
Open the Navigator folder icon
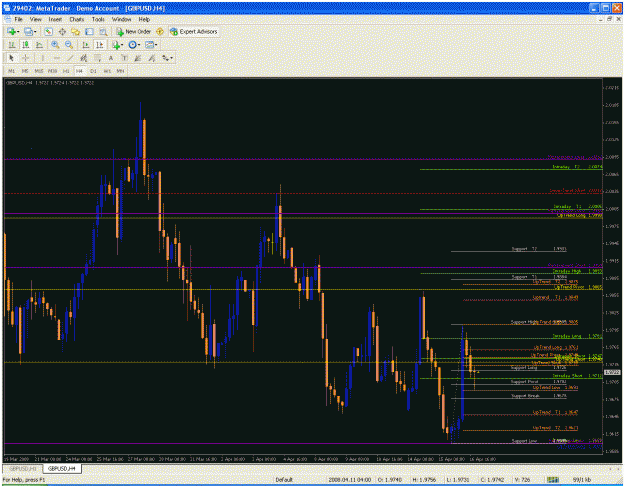(x=75, y=31)
